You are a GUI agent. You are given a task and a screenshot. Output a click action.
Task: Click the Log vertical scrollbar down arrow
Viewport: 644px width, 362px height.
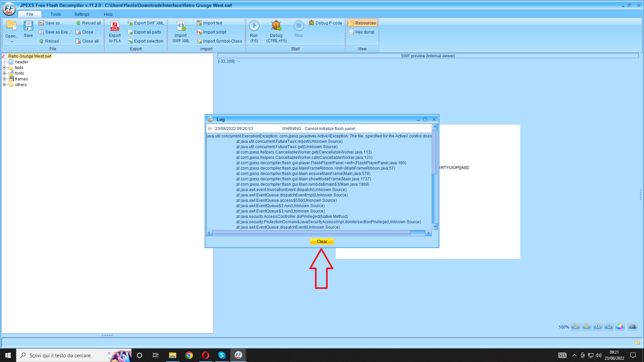435,227
